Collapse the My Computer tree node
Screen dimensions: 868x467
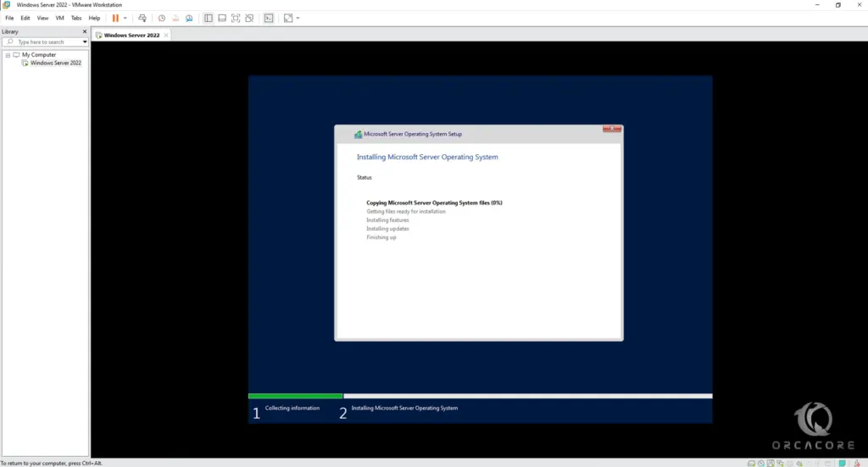tap(8, 55)
